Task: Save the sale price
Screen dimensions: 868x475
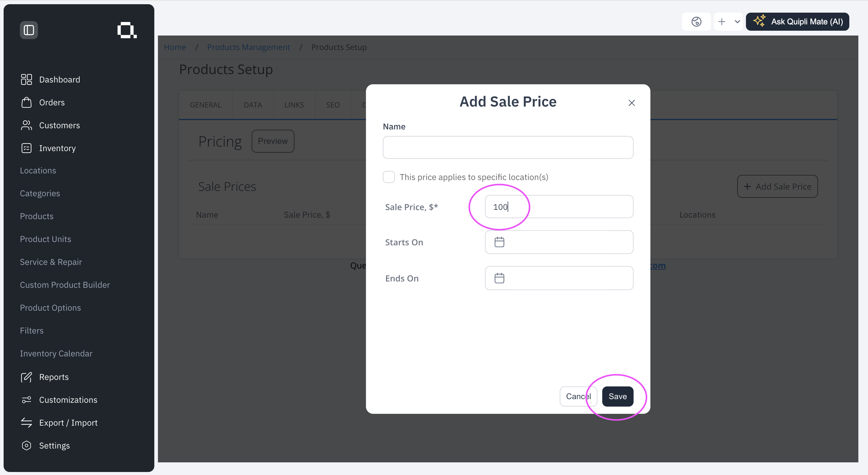Action: 617,396
